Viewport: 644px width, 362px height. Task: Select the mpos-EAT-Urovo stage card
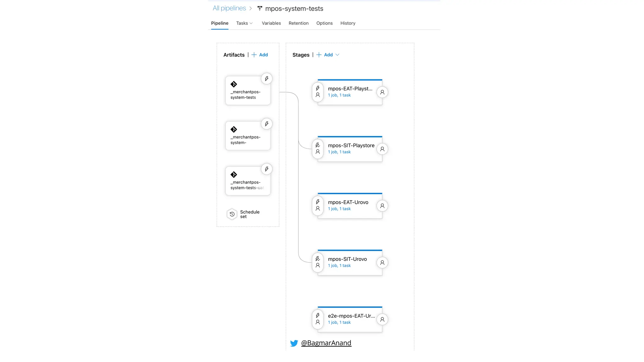pyautogui.click(x=348, y=202)
